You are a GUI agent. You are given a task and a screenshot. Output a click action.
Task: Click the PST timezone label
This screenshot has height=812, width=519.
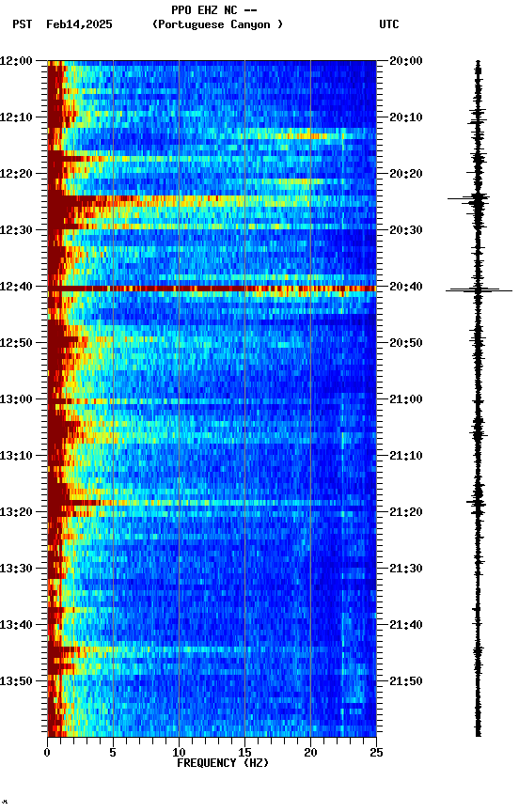pyautogui.click(x=23, y=24)
